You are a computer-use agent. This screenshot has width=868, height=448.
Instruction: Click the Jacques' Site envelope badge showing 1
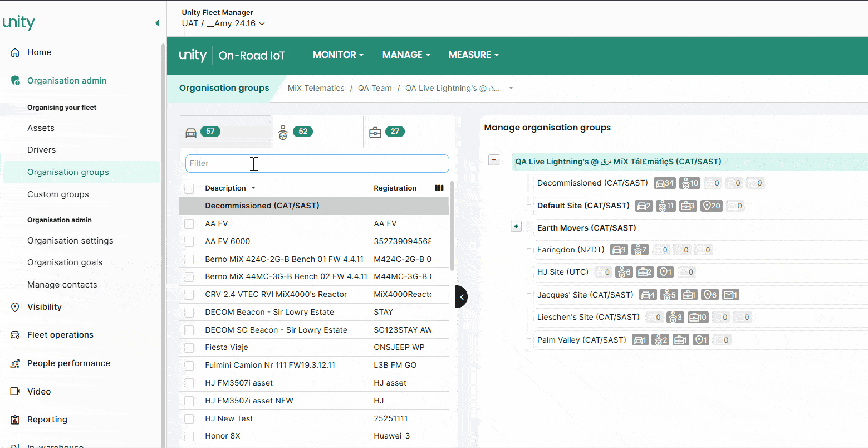click(x=730, y=295)
